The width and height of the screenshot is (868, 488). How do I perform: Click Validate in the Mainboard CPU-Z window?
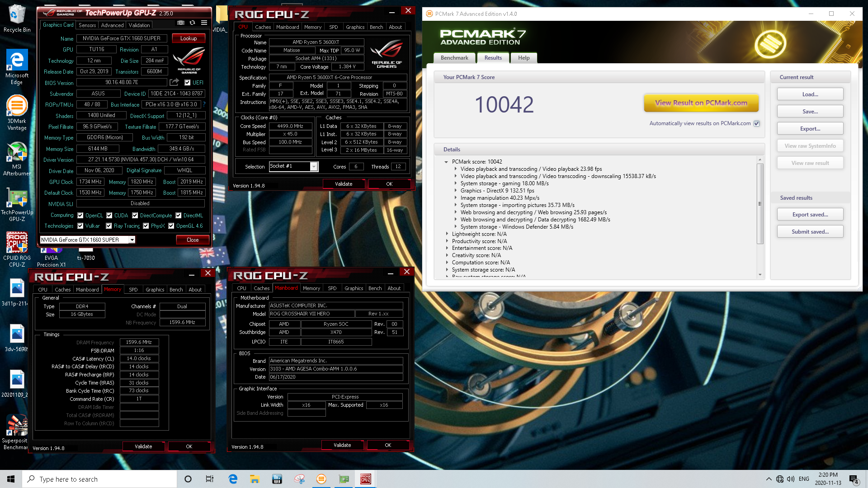342,445
